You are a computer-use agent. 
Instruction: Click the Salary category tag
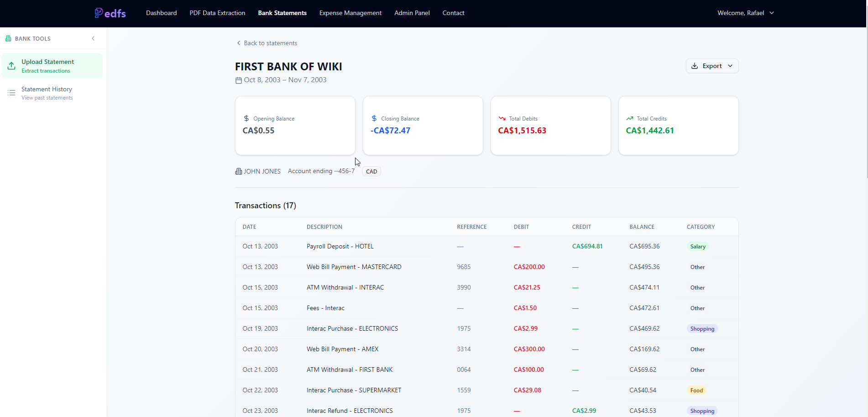pyautogui.click(x=698, y=247)
